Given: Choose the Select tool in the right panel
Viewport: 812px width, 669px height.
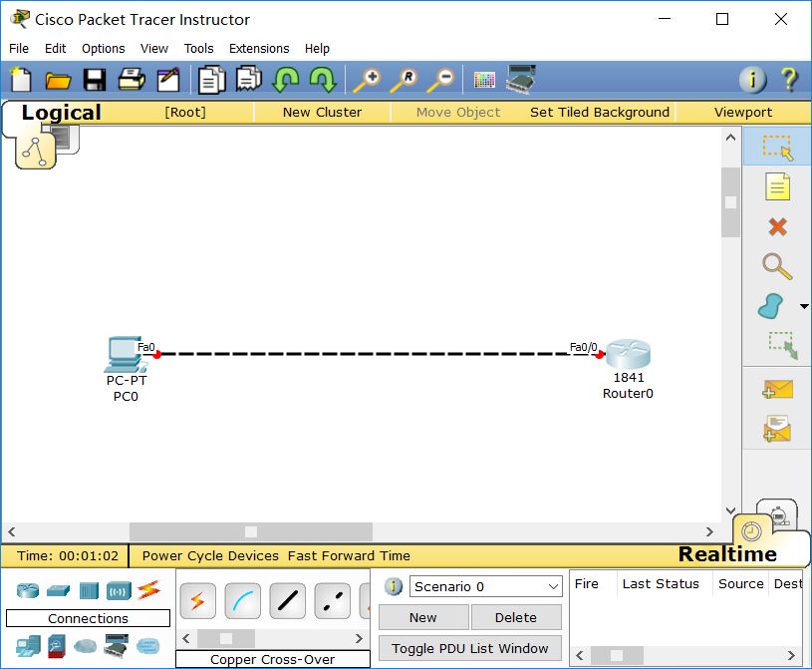Looking at the screenshot, I should click(x=777, y=148).
